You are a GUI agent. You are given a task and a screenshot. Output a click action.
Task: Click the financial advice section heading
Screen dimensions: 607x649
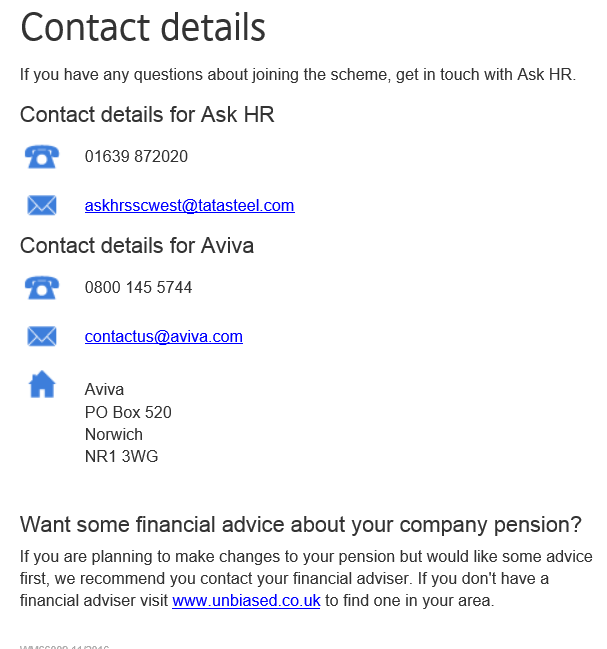(300, 524)
